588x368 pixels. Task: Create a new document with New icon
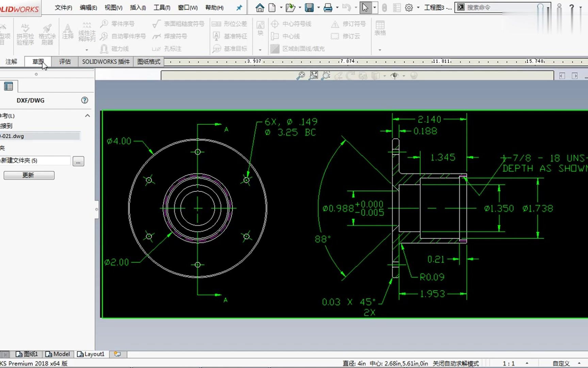[272, 7]
